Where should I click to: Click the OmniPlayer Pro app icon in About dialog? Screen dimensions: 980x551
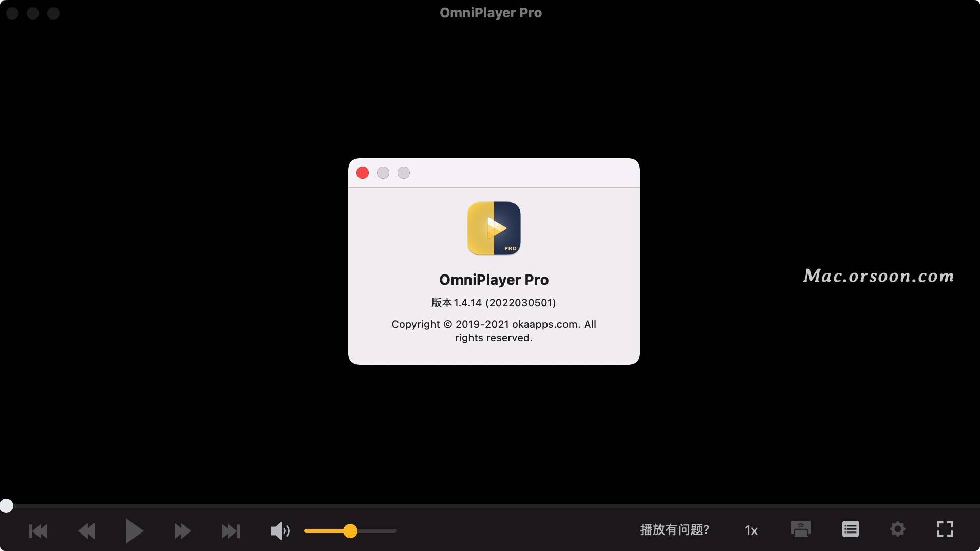click(x=494, y=228)
